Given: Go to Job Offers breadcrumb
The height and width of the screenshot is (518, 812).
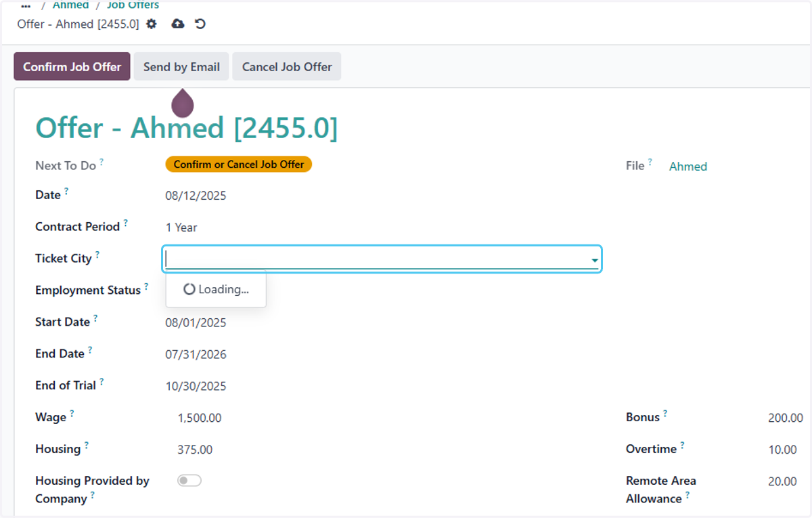Looking at the screenshot, I should (133, 5).
